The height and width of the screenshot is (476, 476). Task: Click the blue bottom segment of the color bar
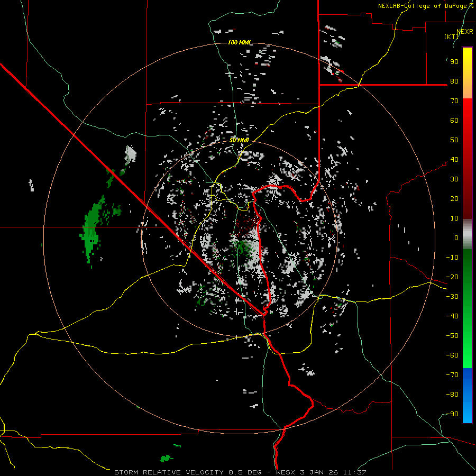click(467, 396)
